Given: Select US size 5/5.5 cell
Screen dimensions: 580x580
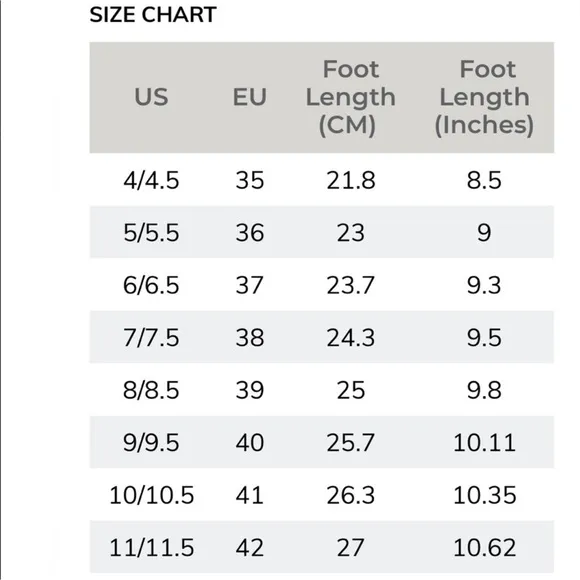Looking at the screenshot, I should pos(151,233).
